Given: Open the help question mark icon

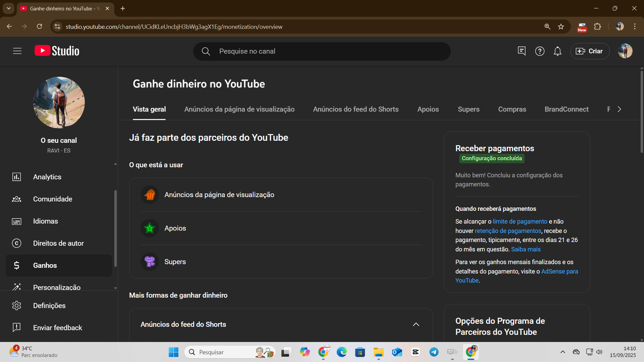Looking at the screenshot, I should tap(540, 51).
